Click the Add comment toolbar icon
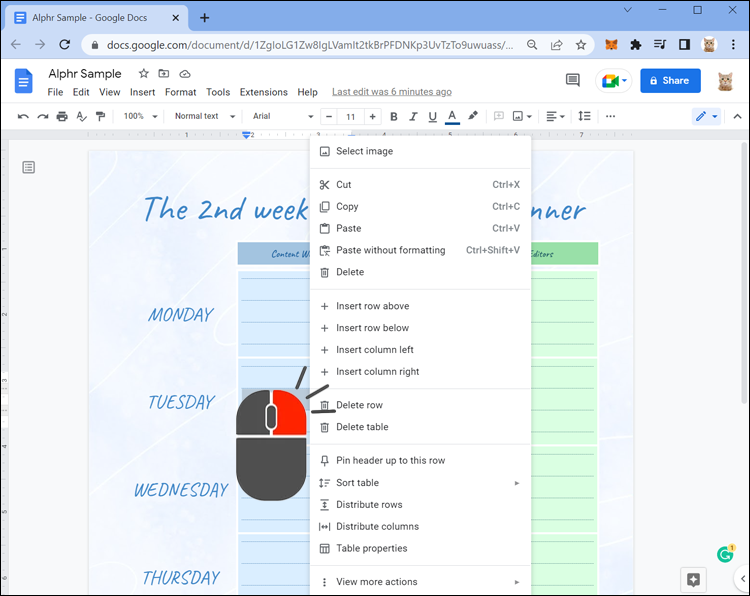Screen dimensions: 750x596 click(498, 116)
